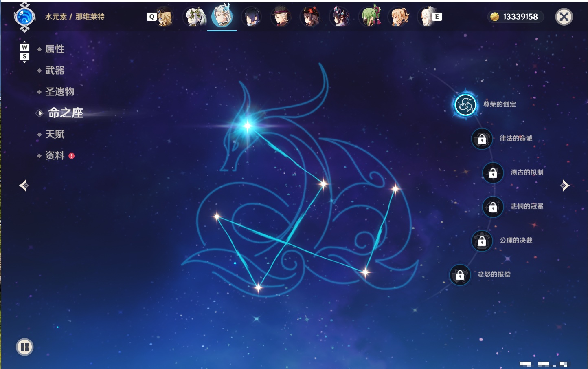Viewport: 588px width, 369px height.
Task: Click the Mora coin icon
Action: click(494, 17)
